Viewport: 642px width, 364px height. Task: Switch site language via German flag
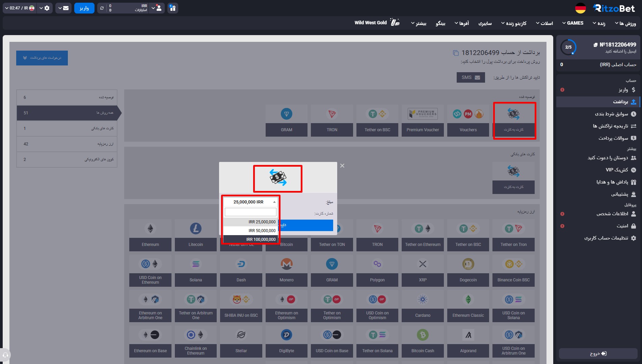pos(581,8)
